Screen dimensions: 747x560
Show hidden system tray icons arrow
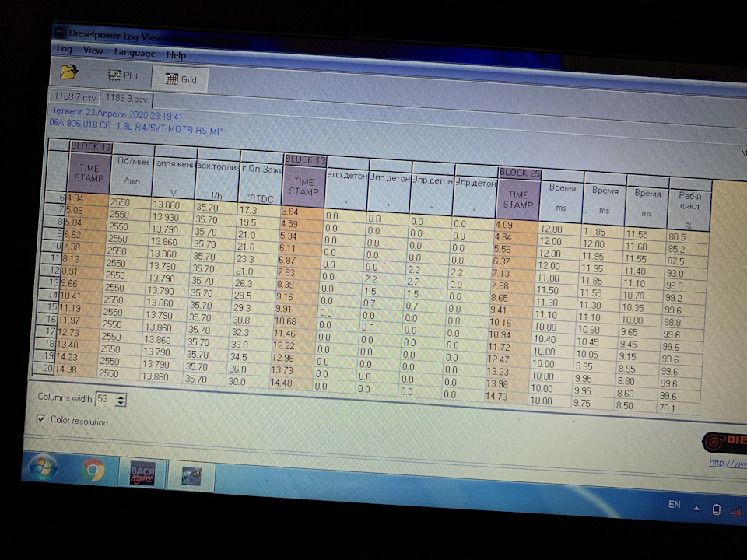coord(696,508)
